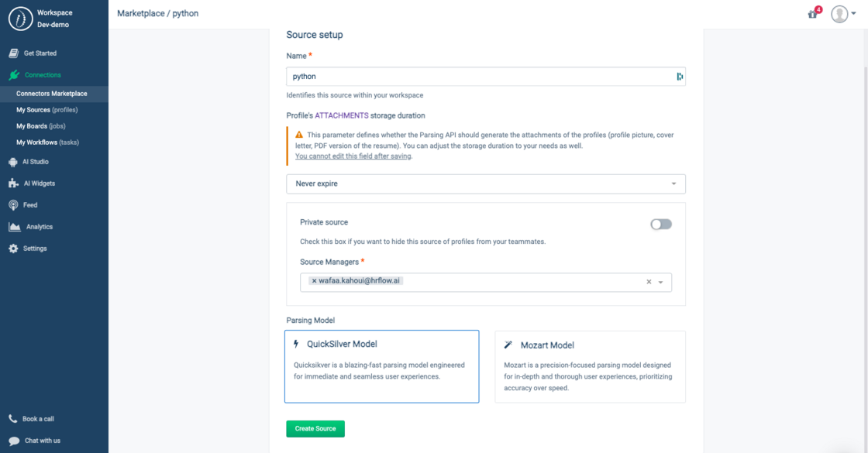This screenshot has width=868, height=453.
Task: Click the gift icon with notification badge
Action: [811, 14]
